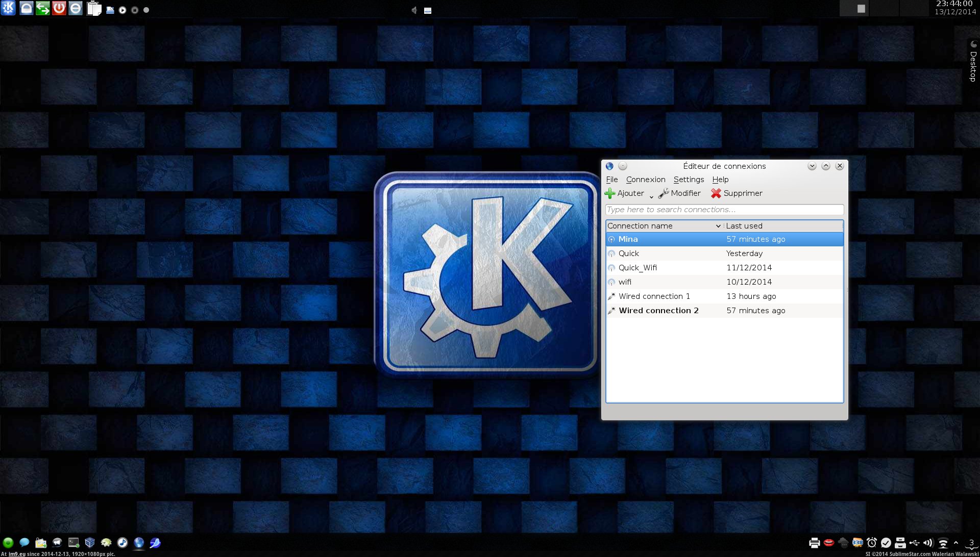Click the red power shutdown icon
Image resolution: width=980 pixels, height=557 pixels.
point(59,8)
